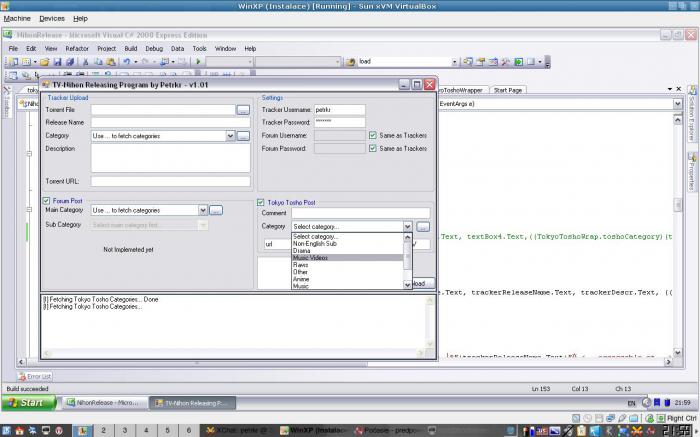Click the Toolbox wrench icon in toolbar
Viewport: 700px width, 437px height.
pyautogui.click(x=505, y=62)
